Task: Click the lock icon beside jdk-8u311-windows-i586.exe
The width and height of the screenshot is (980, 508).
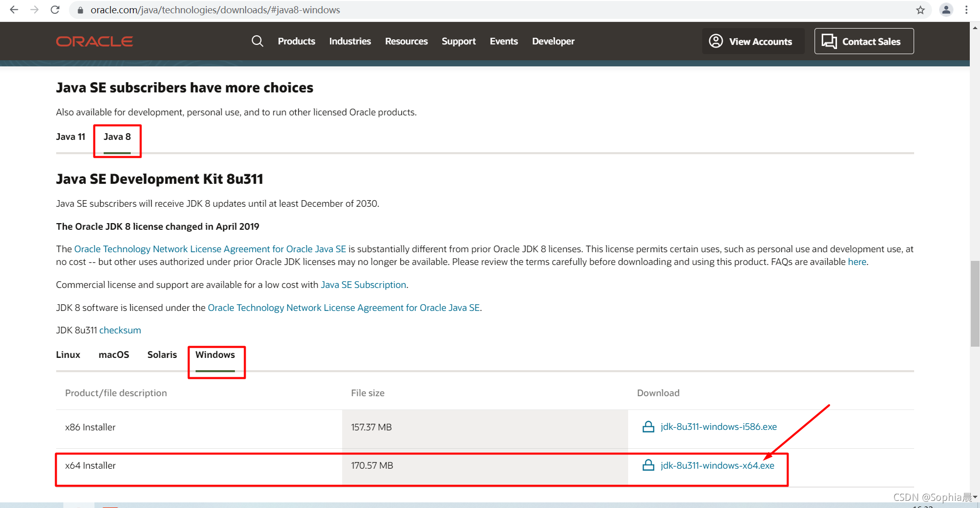Action: (x=648, y=426)
